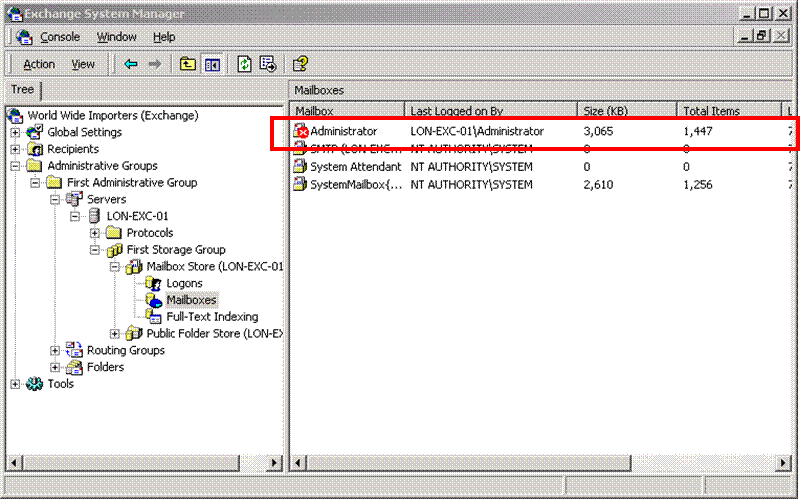Viewport: 800px width, 499px height.
Task: Click the Refresh toolbar icon
Action: (x=244, y=64)
